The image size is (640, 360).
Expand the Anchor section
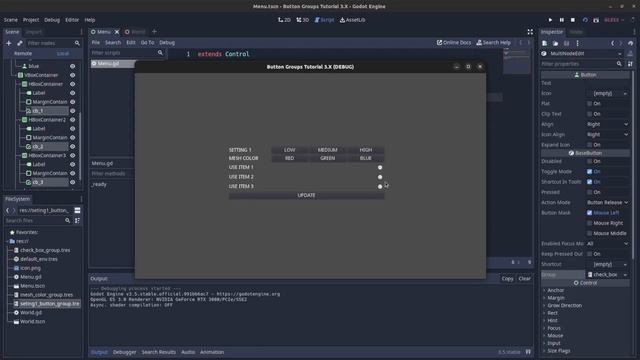pos(556,290)
